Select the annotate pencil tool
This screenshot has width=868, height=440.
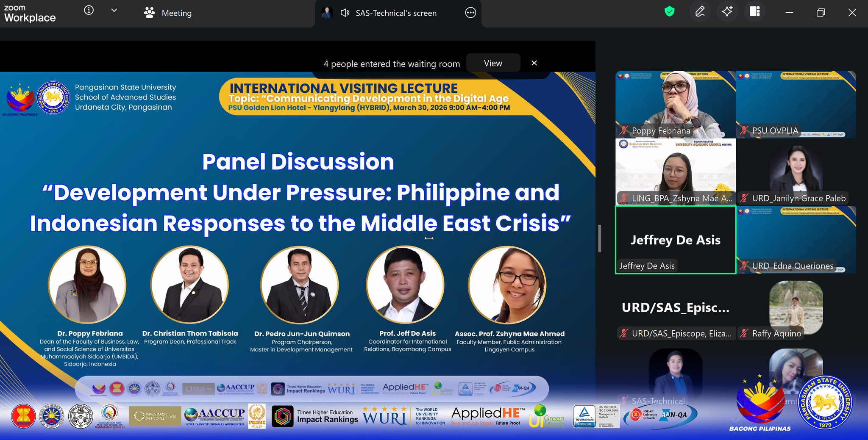(700, 12)
